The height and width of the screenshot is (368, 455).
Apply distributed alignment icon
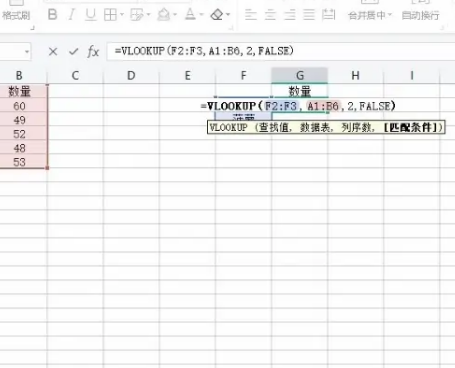click(x=329, y=15)
